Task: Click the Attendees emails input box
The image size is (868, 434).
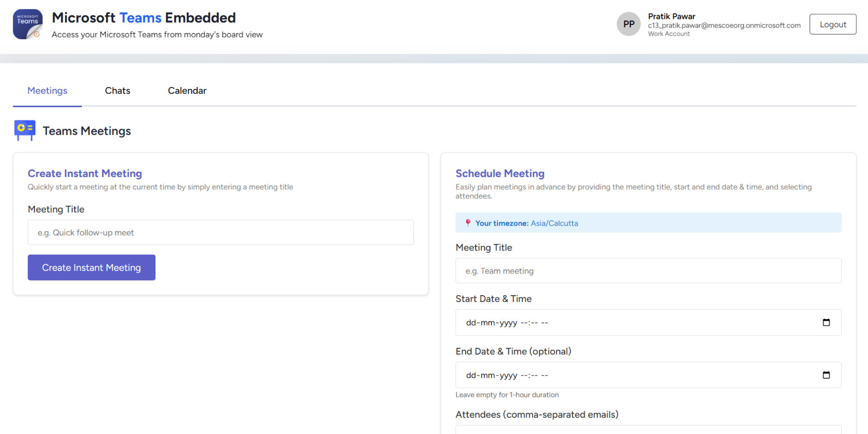Action: [648, 429]
